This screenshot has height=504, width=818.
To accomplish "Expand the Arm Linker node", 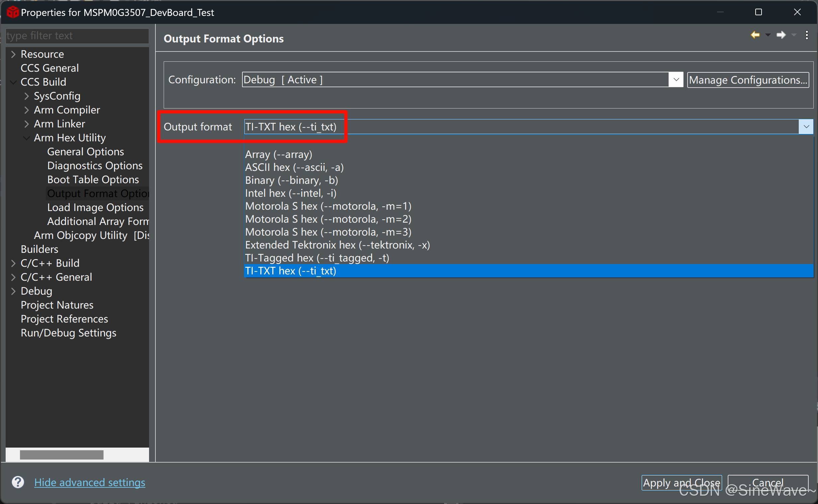I will 27,124.
